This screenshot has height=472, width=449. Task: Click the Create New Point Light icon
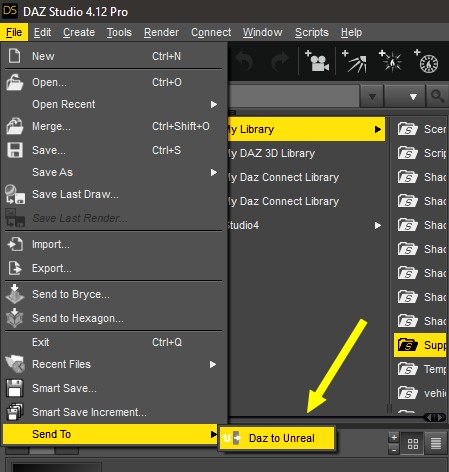pos(391,61)
